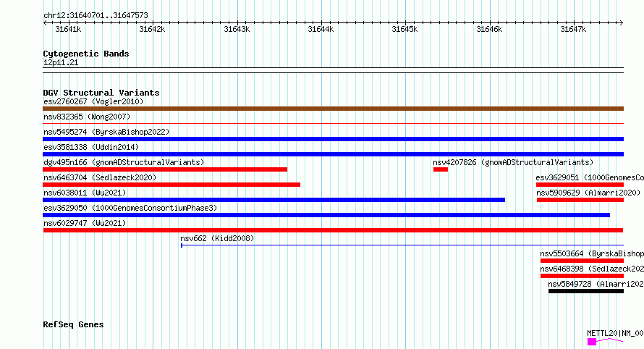
Task: Click the 31643k ruler tick label
Action: pyautogui.click(x=237, y=29)
